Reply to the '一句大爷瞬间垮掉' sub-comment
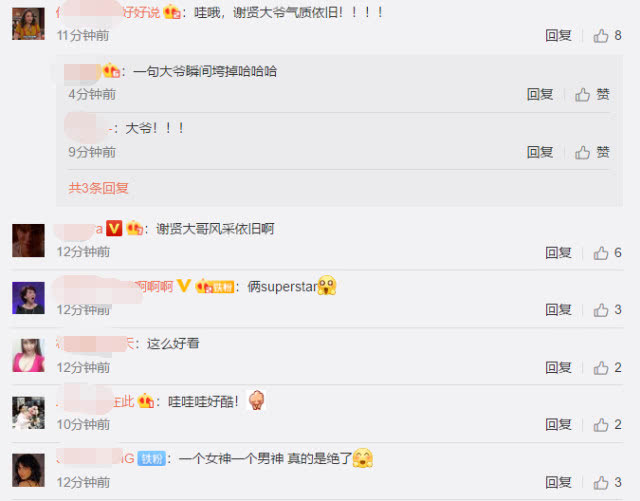This screenshot has height=501, width=640. [540, 95]
